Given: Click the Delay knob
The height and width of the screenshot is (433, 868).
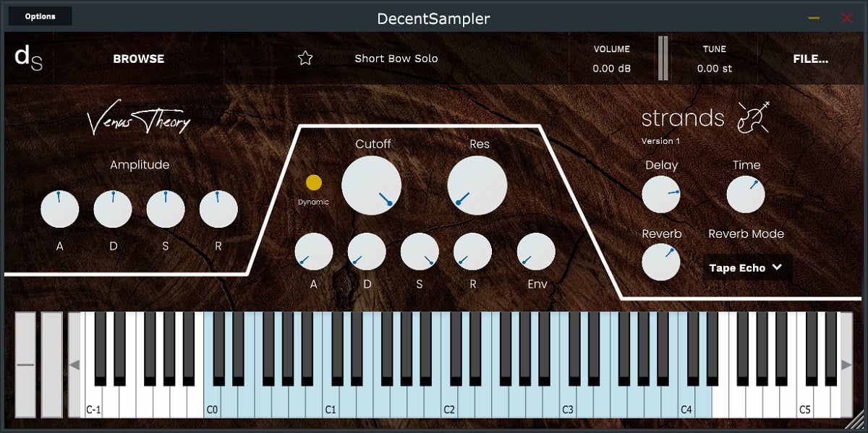Looking at the screenshot, I should pos(661,194).
